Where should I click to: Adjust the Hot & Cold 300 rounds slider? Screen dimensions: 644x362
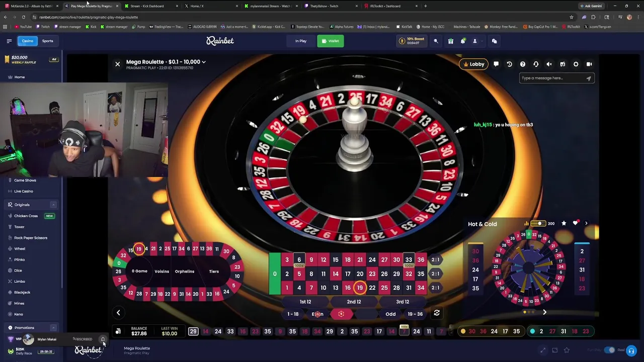click(x=539, y=224)
